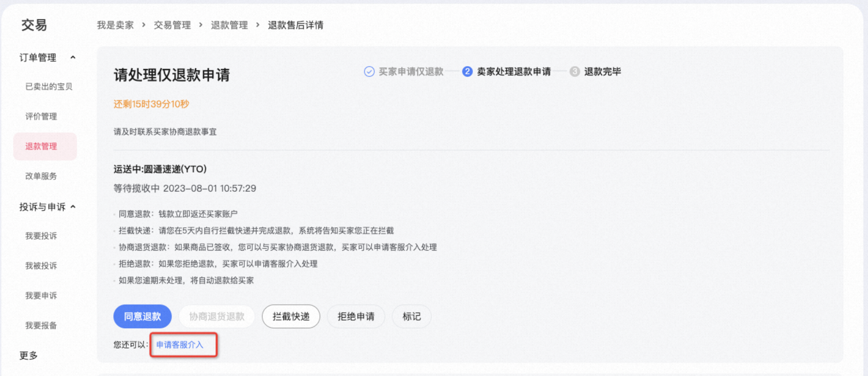Select 退款管理 sidebar item
This screenshot has width=868, height=376.
[x=45, y=146]
